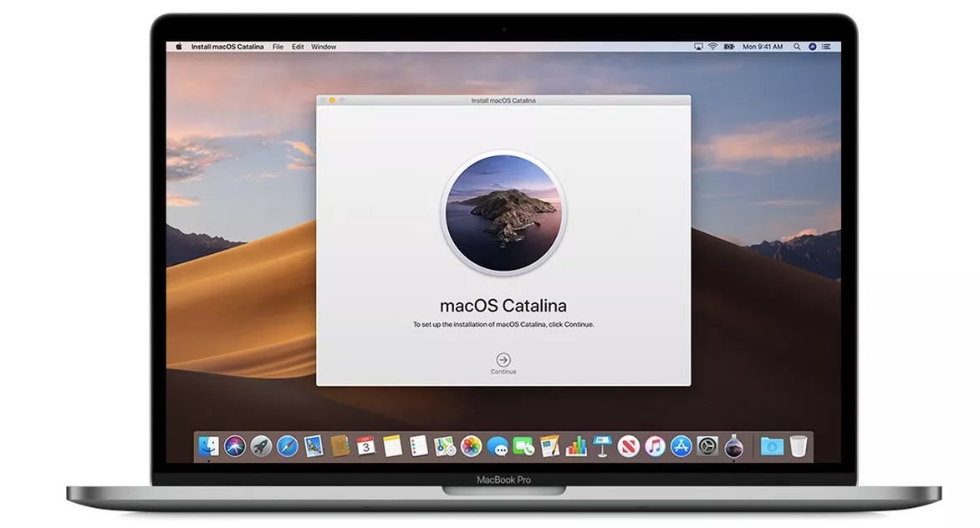The image size is (980, 528).
Task: Open the Music app
Action: pyautogui.click(x=654, y=447)
